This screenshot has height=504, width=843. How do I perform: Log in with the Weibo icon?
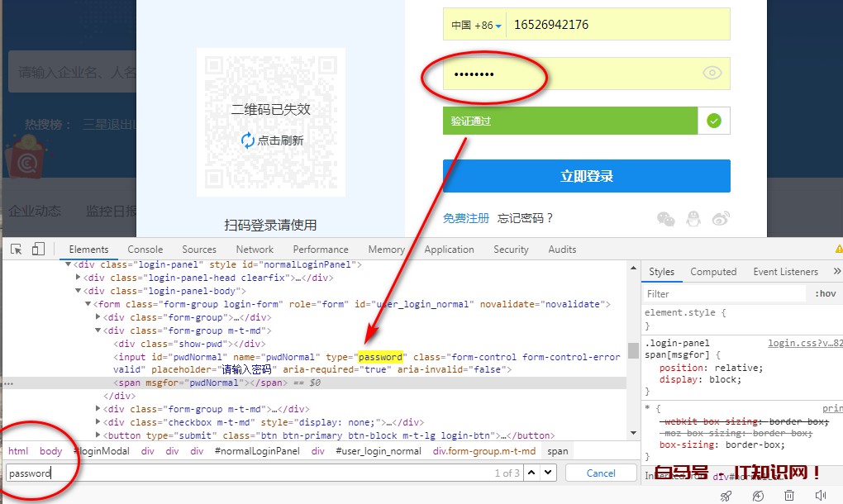pyautogui.click(x=721, y=219)
